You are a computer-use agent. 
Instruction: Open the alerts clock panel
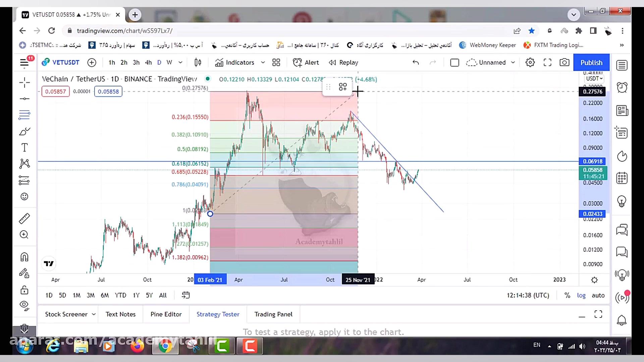[622, 87]
